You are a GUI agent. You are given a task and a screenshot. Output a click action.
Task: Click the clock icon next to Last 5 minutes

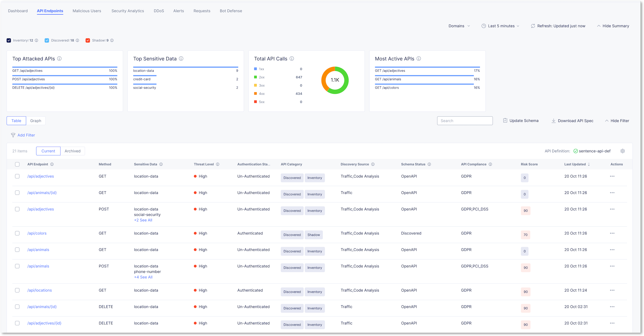(x=483, y=26)
